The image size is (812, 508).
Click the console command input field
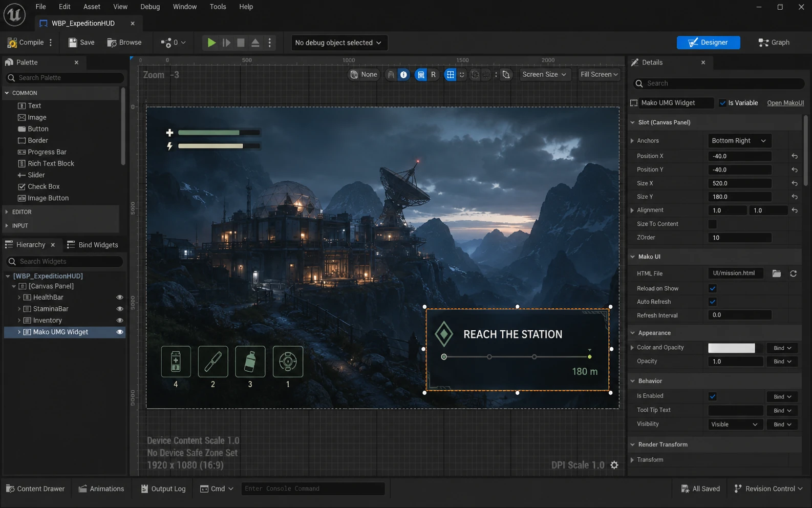pos(313,489)
